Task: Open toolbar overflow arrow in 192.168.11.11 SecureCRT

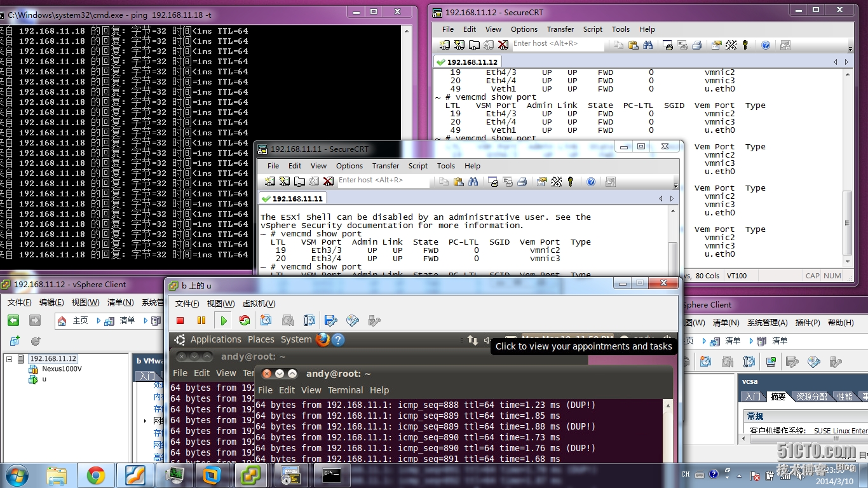Action: 676,185
